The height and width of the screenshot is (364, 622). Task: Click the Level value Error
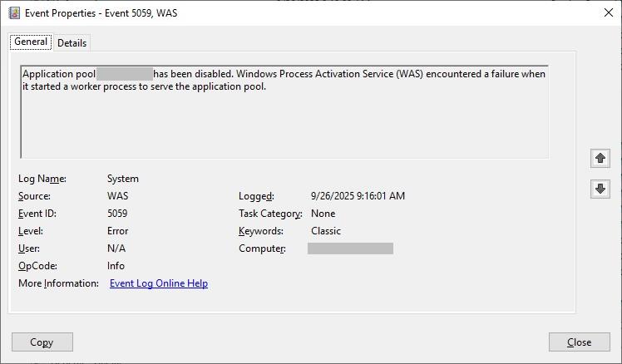[x=118, y=231]
